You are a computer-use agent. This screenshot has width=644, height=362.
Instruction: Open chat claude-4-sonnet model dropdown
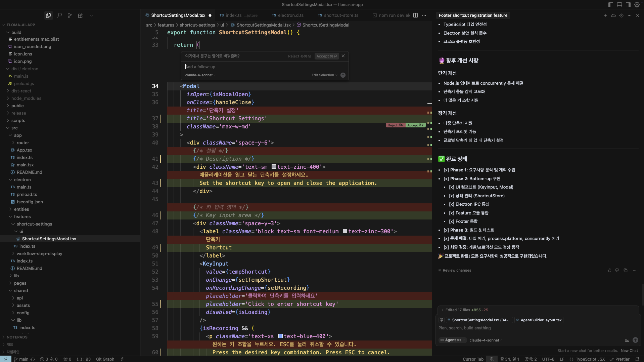485,340
